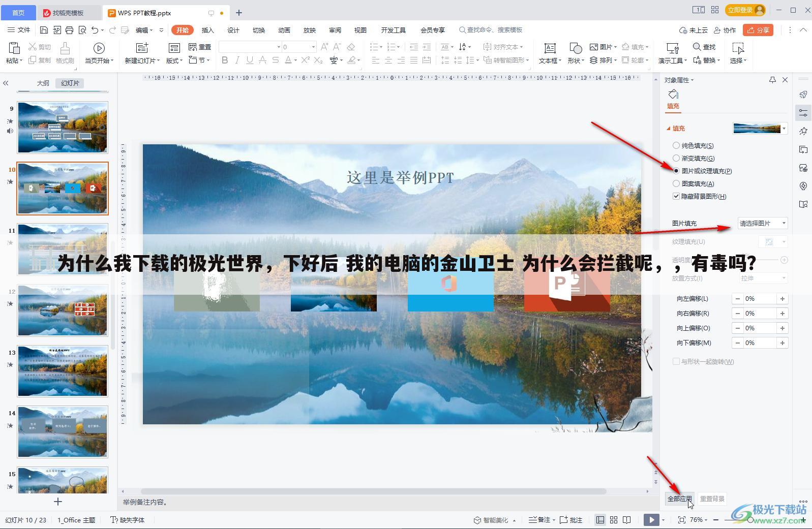Toggle Underline formatting

click(x=250, y=60)
